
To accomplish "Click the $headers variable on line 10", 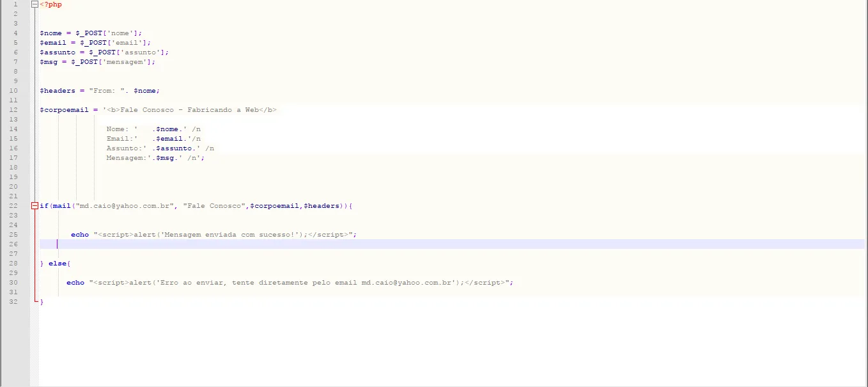I will pyautogui.click(x=58, y=91).
